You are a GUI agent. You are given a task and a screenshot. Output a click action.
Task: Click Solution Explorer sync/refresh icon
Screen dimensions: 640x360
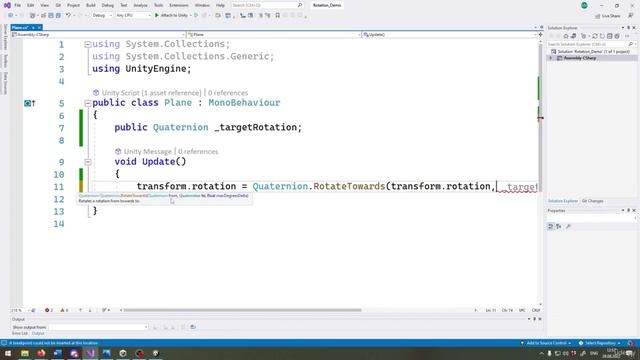pos(595,36)
